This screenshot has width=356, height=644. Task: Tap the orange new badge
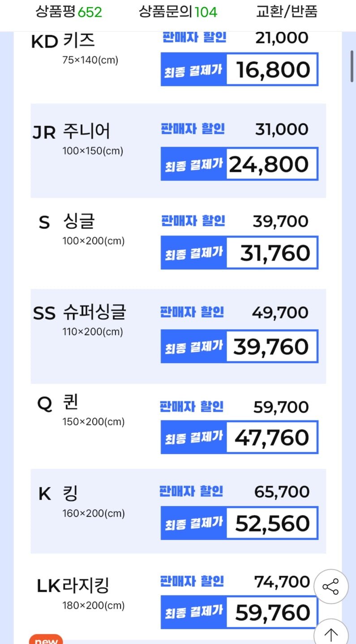click(46, 640)
